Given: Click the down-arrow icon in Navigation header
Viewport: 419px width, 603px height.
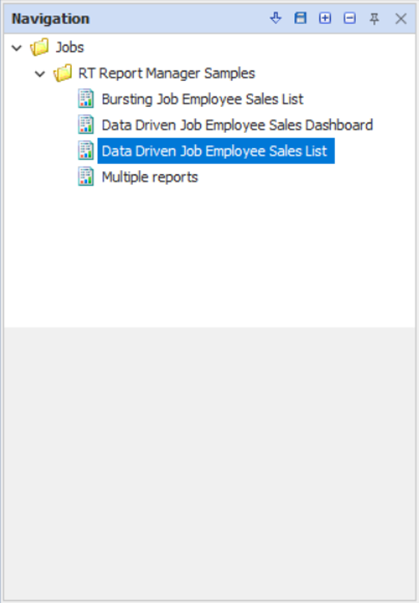Looking at the screenshot, I should [x=276, y=18].
